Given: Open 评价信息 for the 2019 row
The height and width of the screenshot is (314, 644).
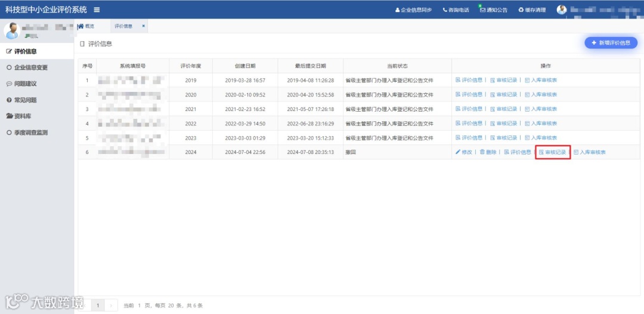Looking at the screenshot, I should [469, 80].
